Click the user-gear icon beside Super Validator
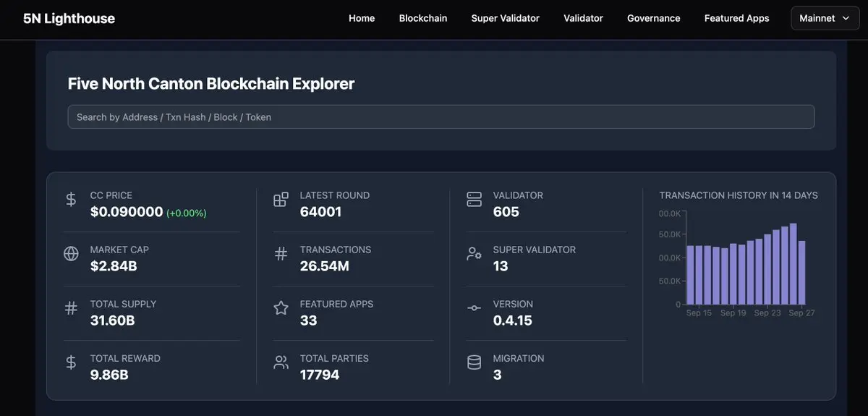 (x=474, y=254)
